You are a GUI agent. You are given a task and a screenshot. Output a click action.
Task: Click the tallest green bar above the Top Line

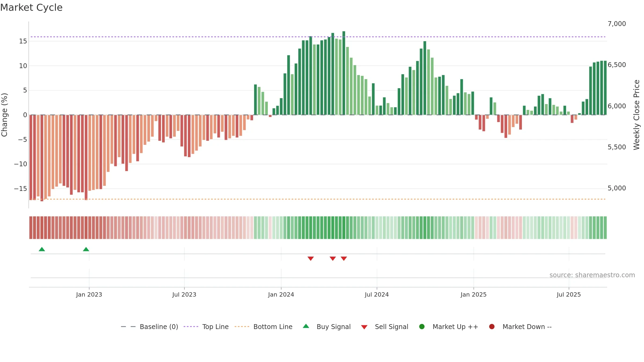(x=344, y=73)
